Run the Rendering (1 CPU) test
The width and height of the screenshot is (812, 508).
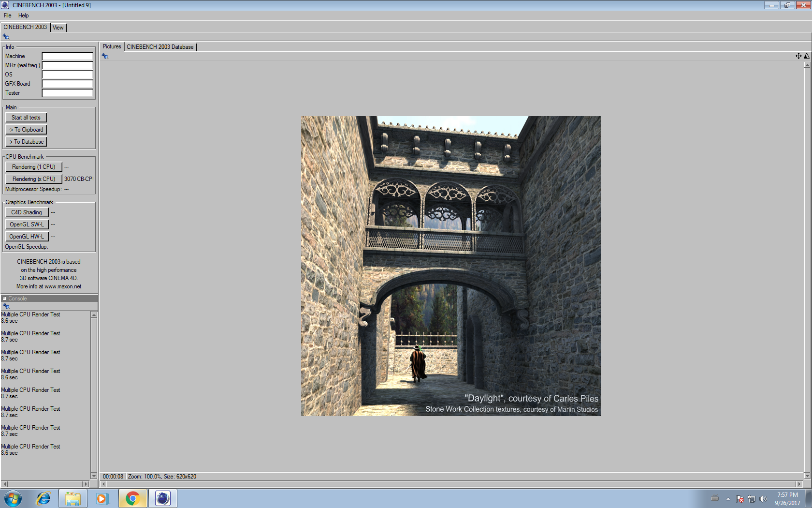pyautogui.click(x=34, y=167)
